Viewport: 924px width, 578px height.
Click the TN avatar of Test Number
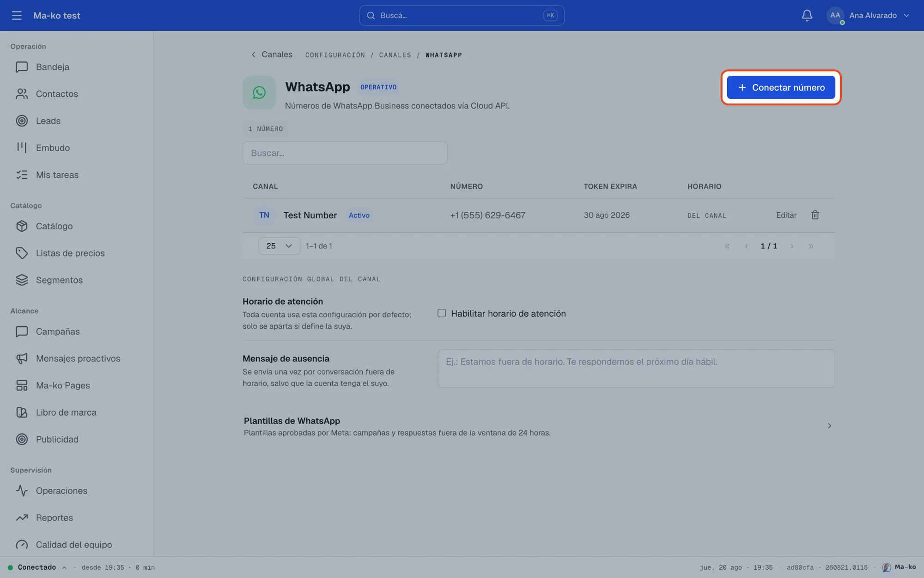coord(264,215)
